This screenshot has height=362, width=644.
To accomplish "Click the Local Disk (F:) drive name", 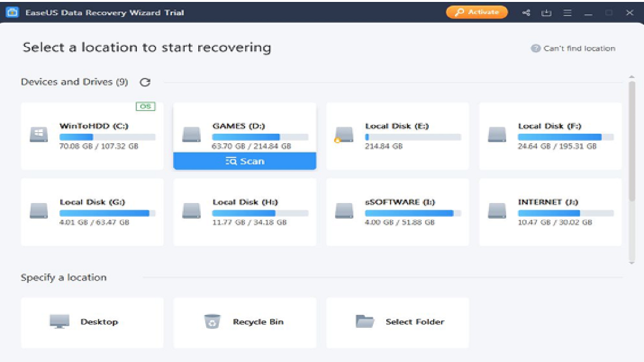I will [550, 126].
